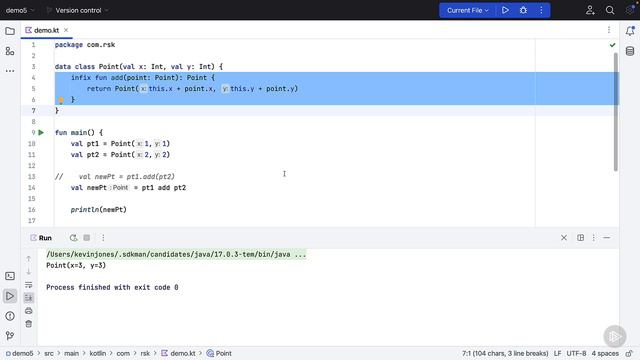This screenshot has height=360, width=640.
Task: Open Search Everywhere magnifier
Action: pyautogui.click(x=610, y=10)
